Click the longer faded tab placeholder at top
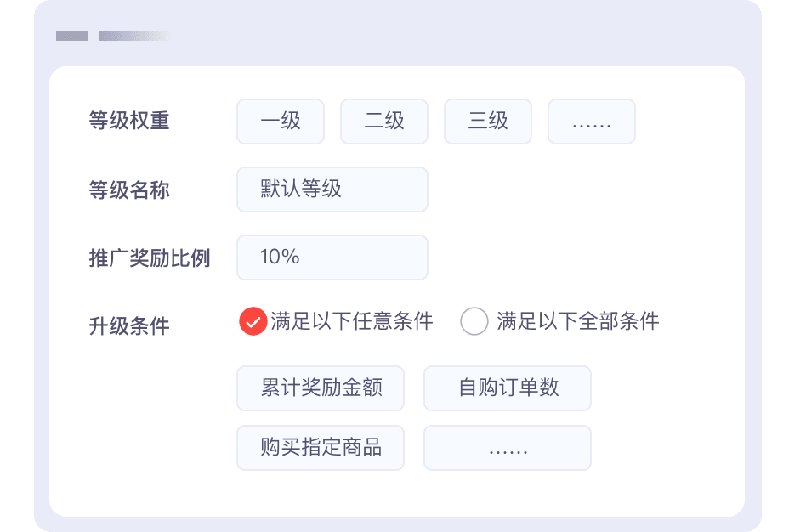 coord(133,36)
